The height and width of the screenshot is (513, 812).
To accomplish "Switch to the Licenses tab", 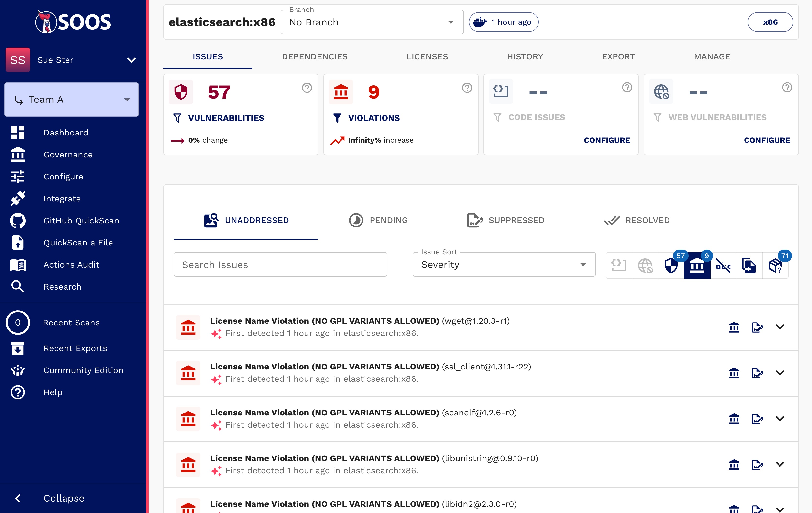I will pos(427,57).
